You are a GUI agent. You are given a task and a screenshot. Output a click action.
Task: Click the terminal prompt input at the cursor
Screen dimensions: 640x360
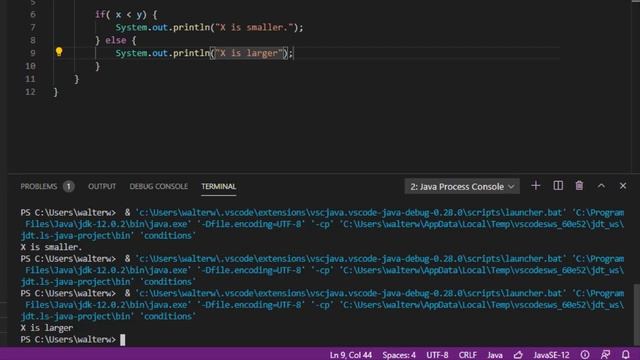[x=122, y=340]
